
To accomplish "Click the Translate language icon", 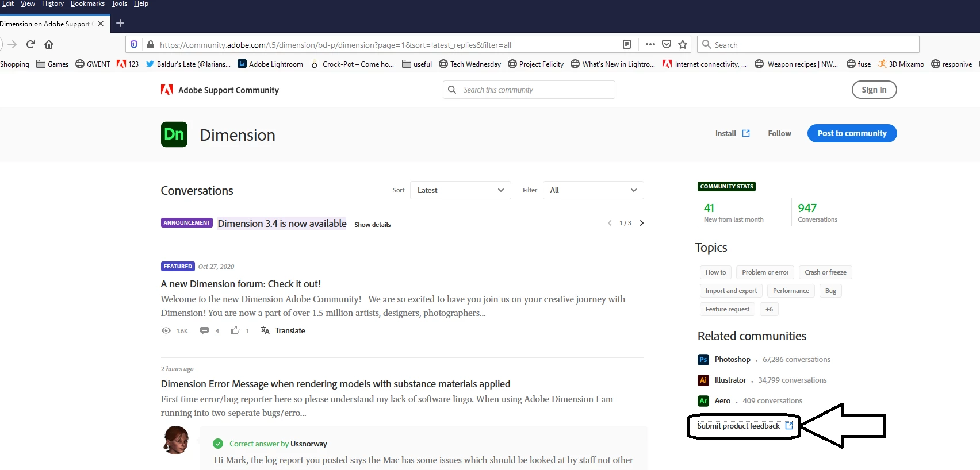I will pos(265,330).
